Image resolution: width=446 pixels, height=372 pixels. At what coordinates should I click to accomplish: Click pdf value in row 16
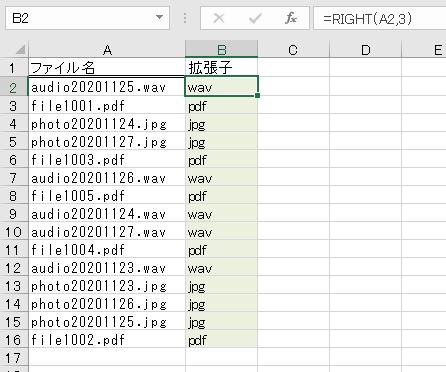(x=197, y=341)
